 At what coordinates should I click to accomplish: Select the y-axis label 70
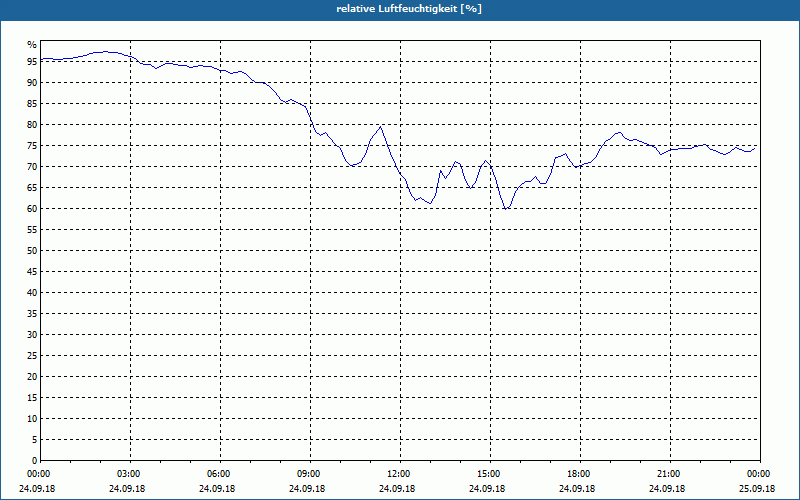coord(32,167)
